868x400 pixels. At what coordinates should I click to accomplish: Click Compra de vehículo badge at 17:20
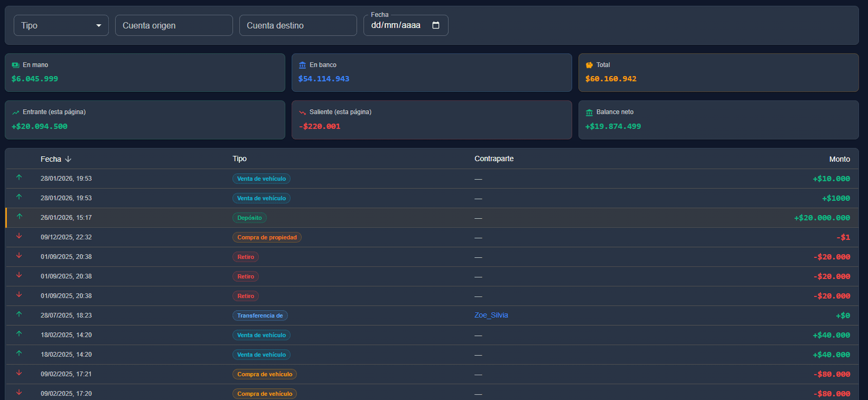[x=265, y=393]
